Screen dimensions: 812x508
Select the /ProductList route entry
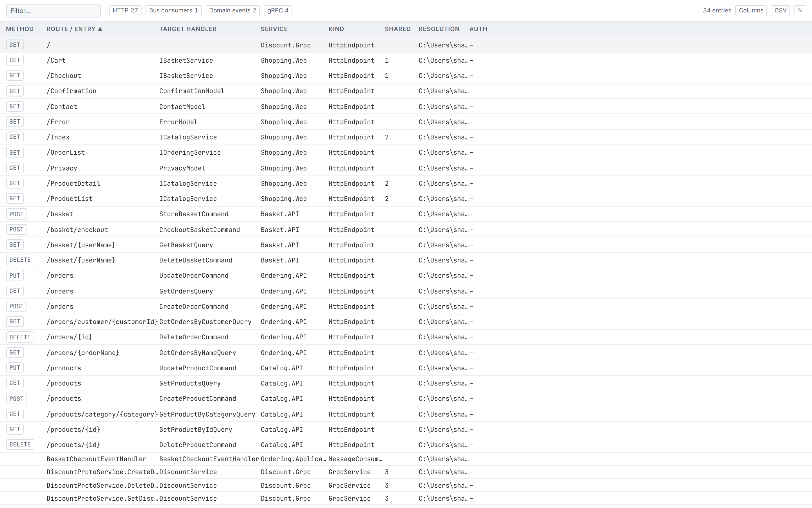[x=69, y=199]
